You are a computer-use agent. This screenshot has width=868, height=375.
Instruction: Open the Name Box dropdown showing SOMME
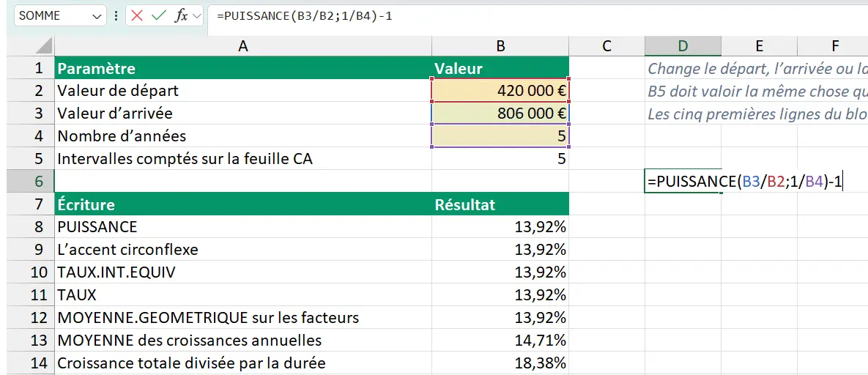click(96, 15)
